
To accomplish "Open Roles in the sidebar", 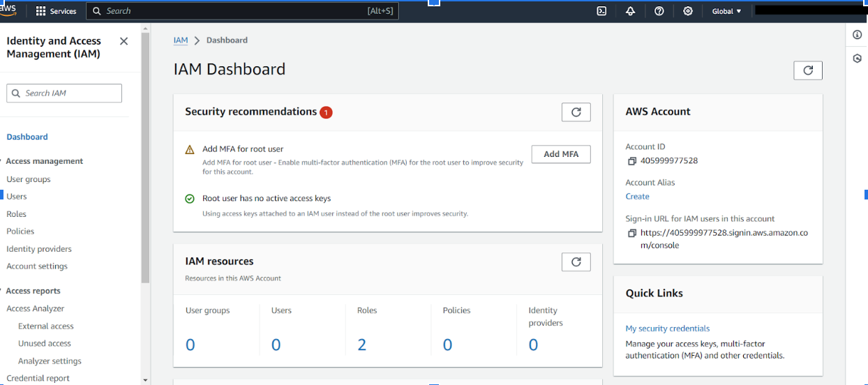I will (16, 214).
